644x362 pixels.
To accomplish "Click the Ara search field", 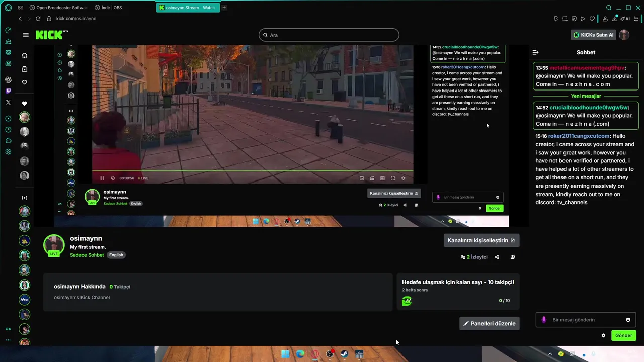I will [329, 35].
